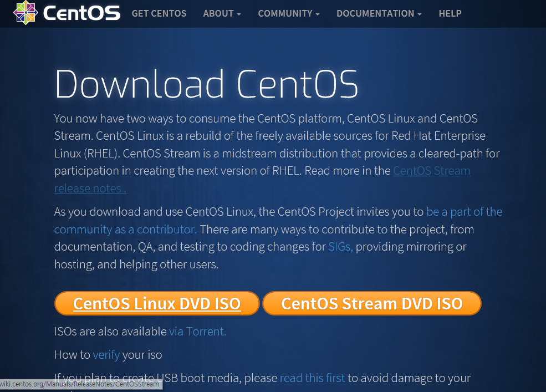Open the SIGs link
The width and height of the screenshot is (546, 392).
click(x=340, y=247)
